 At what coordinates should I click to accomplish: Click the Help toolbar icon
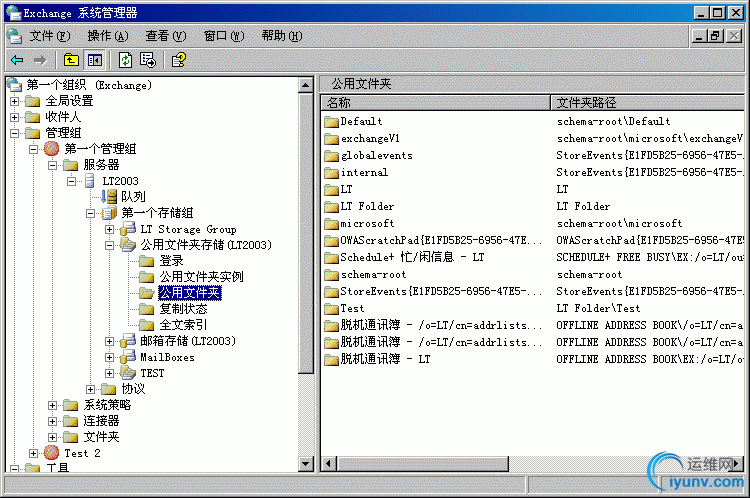click(x=178, y=60)
